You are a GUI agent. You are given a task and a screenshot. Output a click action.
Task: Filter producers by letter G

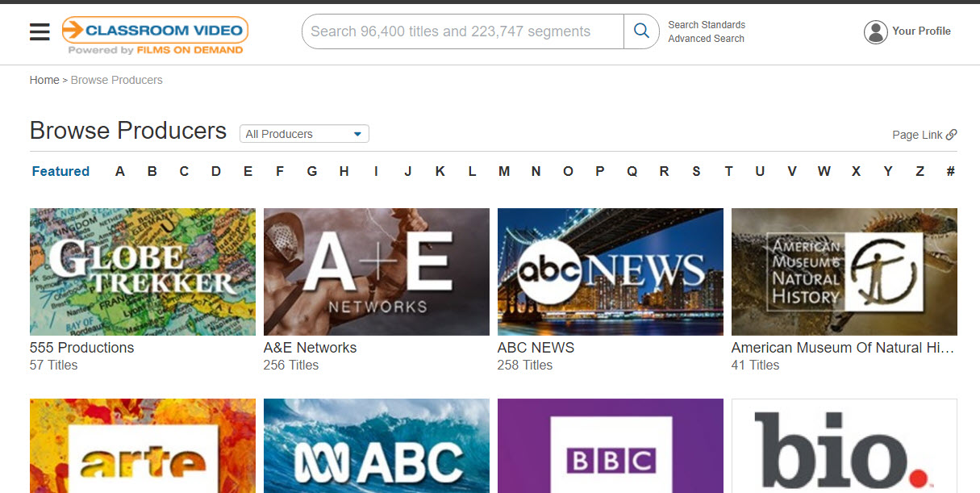click(x=312, y=171)
